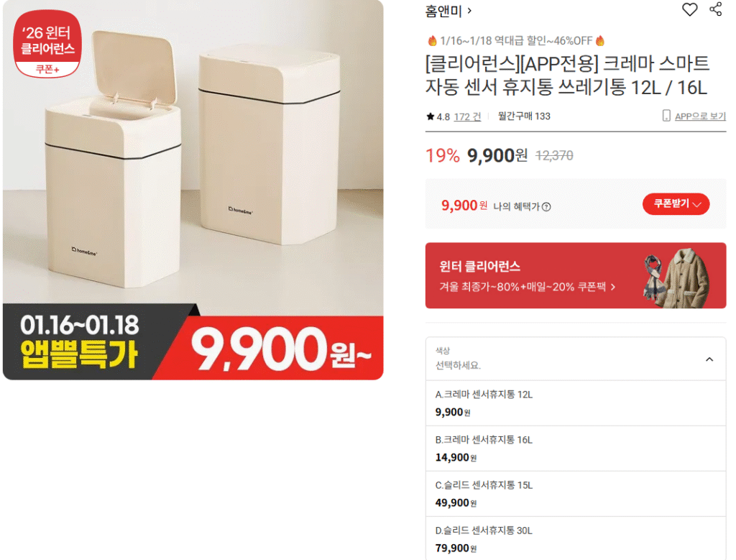
Task: Click the star rating icon
Action: click(x=430, y=116)
